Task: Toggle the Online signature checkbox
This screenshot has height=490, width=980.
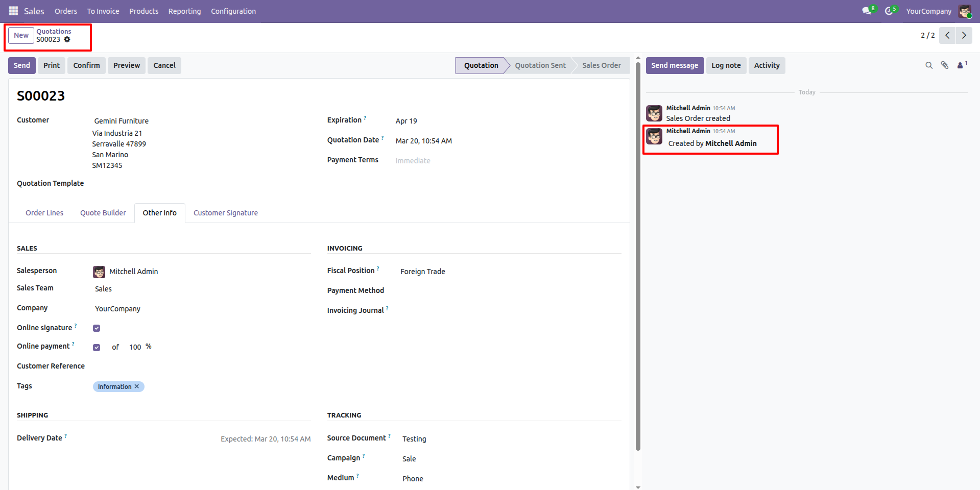Action: (97, 328)
